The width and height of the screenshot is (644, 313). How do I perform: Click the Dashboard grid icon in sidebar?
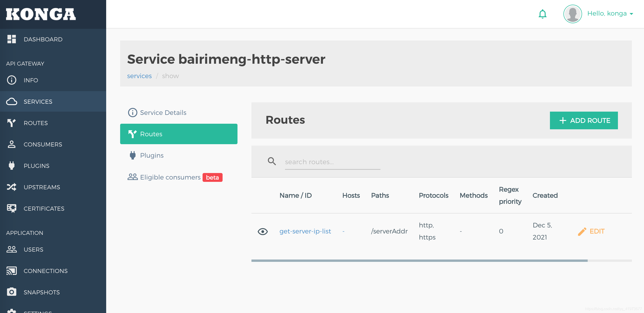tap(11, 39)
